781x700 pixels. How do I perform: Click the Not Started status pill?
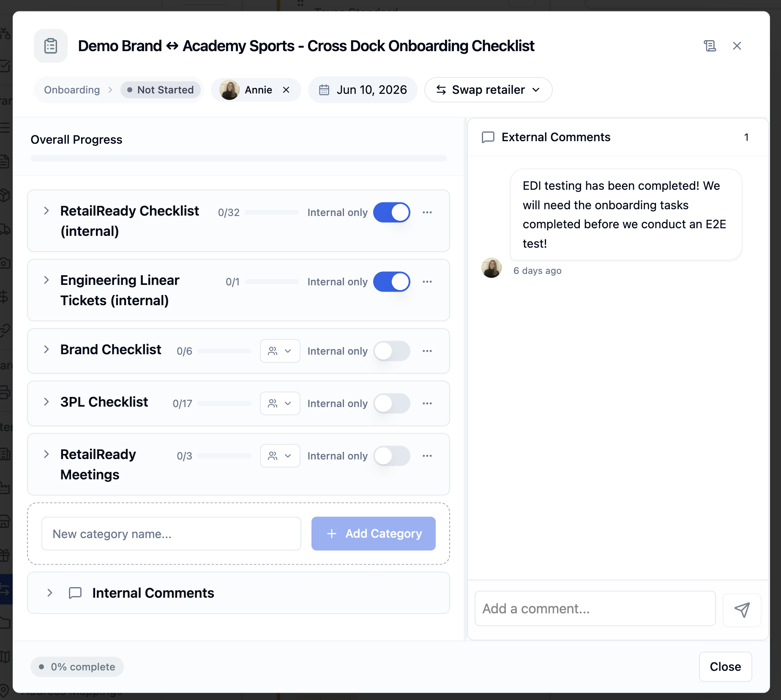coord(160,90)
